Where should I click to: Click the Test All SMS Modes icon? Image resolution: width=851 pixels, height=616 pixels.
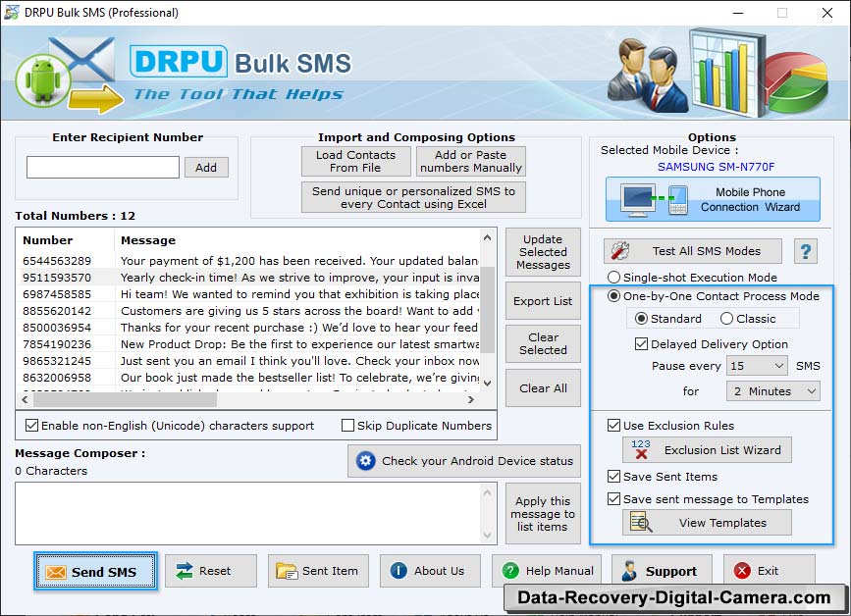620,250
